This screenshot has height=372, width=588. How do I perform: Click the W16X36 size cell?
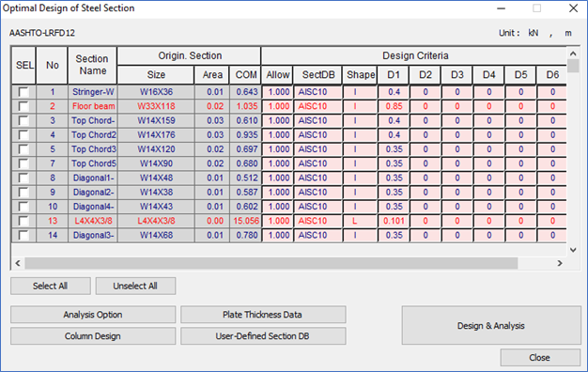tap(156, 92)
